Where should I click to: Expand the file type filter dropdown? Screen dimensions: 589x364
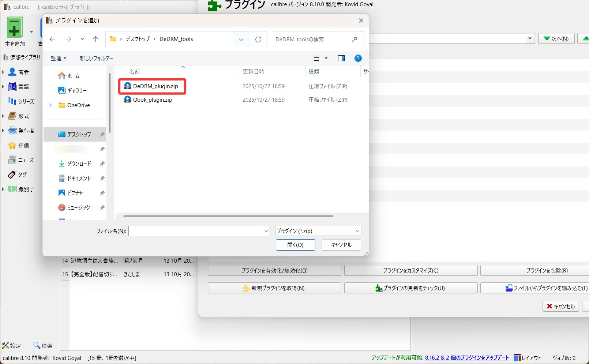coord(357,231)
